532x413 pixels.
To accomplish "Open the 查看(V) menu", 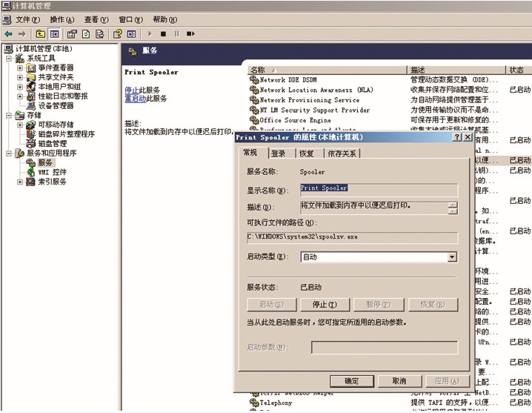I will click(96, 20).
